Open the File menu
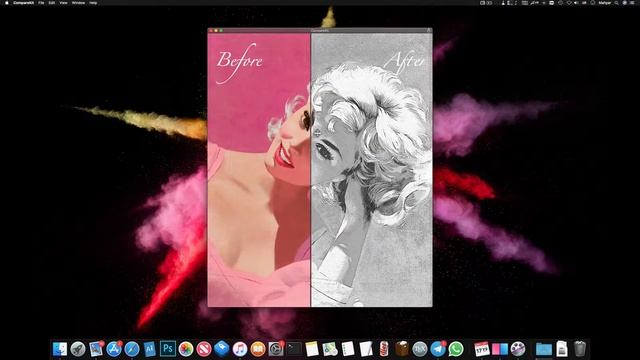 [x=41, y=3]
